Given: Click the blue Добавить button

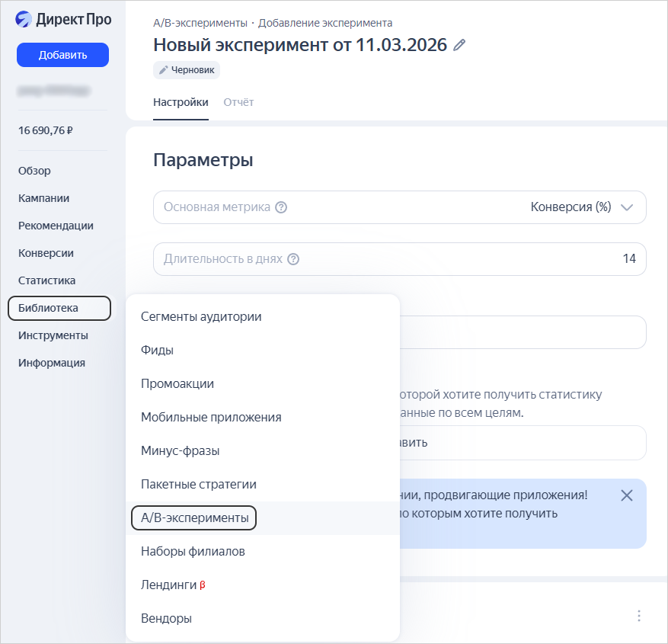Looking at the screenshot, I should coord(62,55).
